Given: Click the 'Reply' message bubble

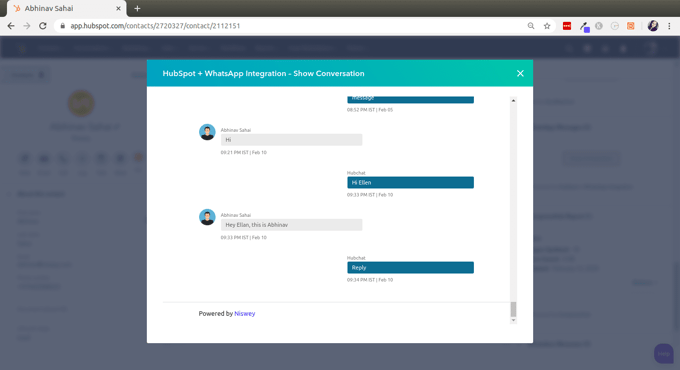Looking at the screenshot, I should 410,268.
